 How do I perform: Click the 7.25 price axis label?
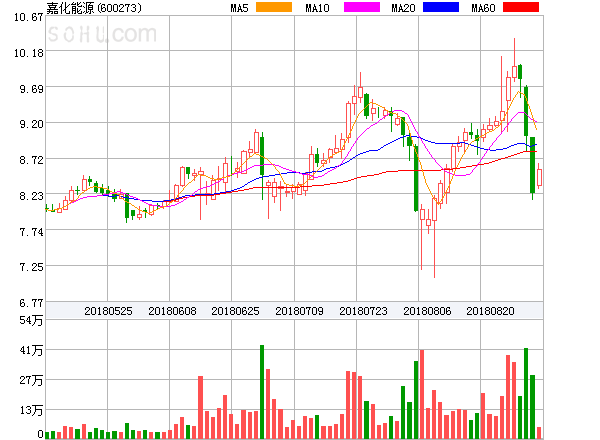click(x=31, y=267)
